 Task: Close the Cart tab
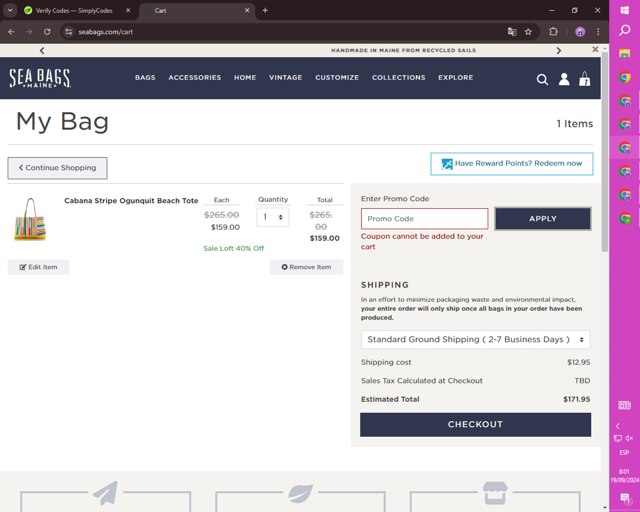(x=247, y=10)
